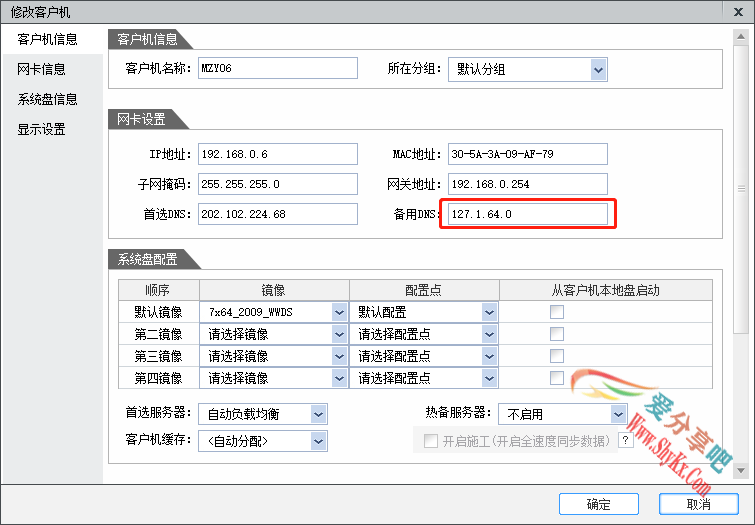Open the 首选服务器 dropdown

coord(263,414)
